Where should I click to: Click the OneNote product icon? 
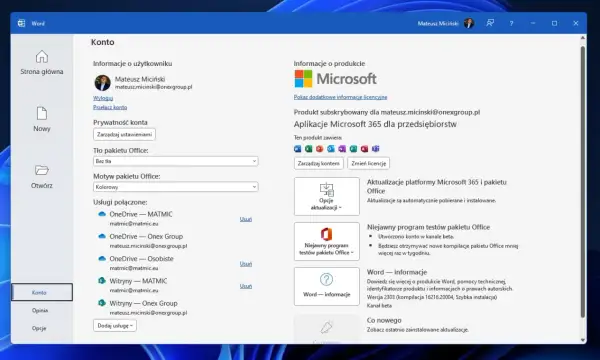342,149
